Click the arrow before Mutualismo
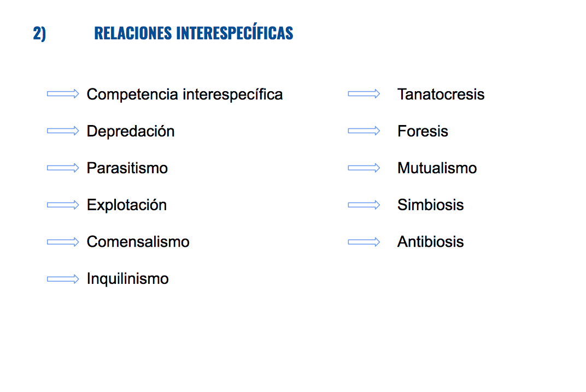Image resolution: width=586 pixels, height=392 pixels. [x=364, y=168]
